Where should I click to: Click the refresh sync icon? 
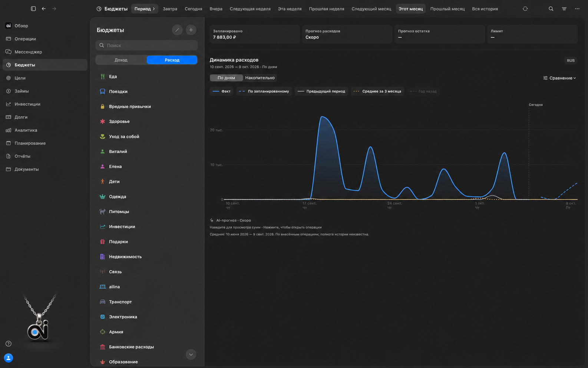525,9
